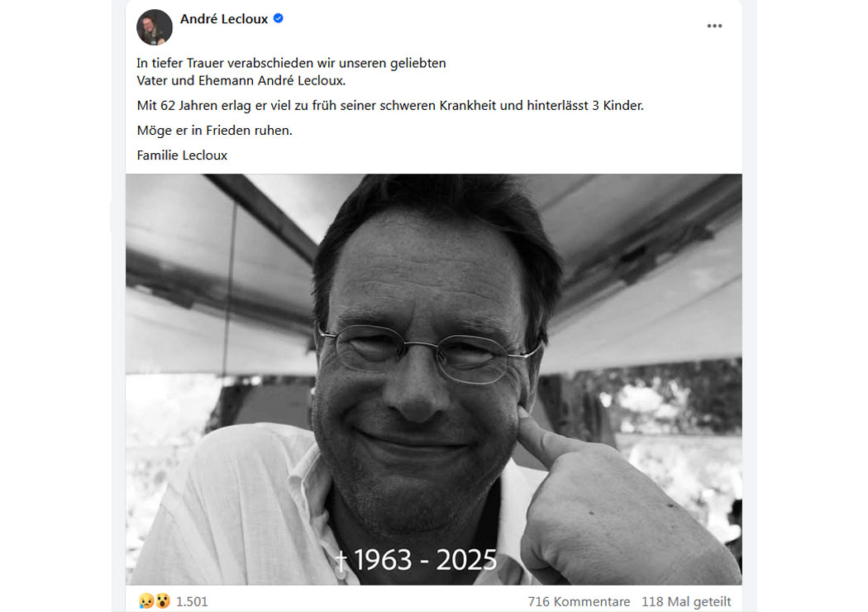The width and height of the screenshot is (868, 612).
Task: Click the surprised face reaction emoji
Action: tap(162, 601)
